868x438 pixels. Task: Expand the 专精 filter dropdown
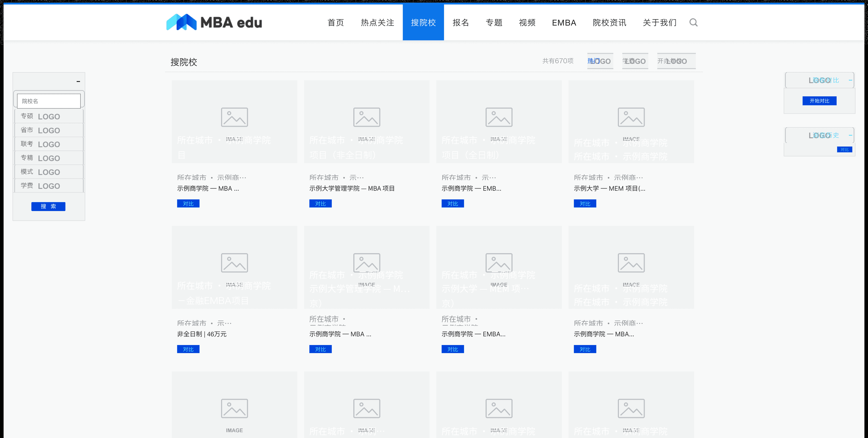(49, 158)
